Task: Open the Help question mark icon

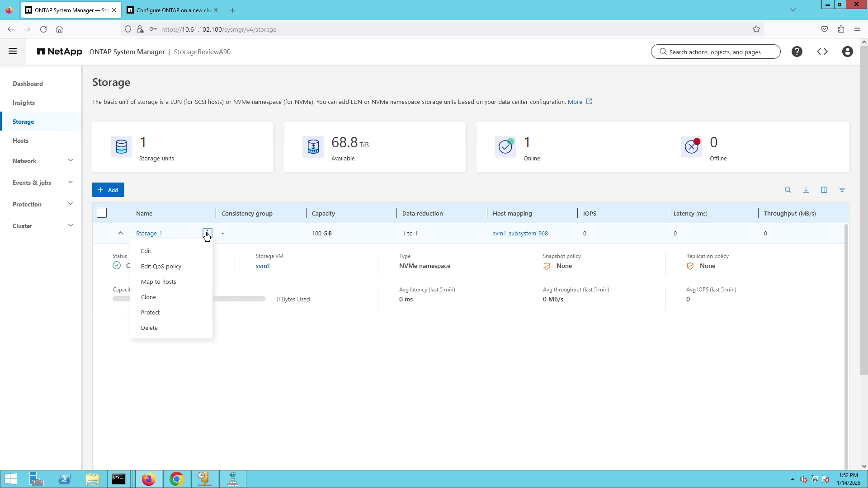Action: tap(797, 52)
